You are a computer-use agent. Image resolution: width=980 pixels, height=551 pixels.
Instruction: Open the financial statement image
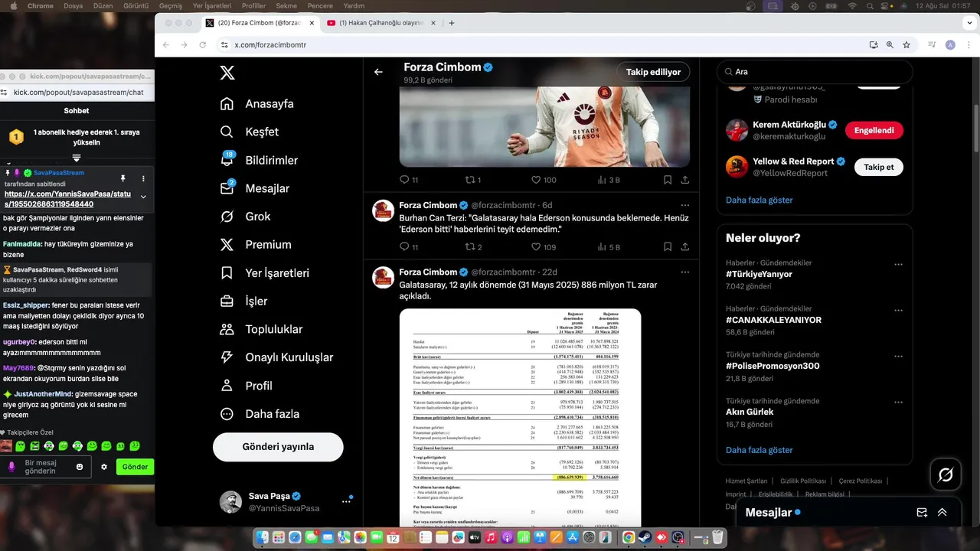(520, 417)
